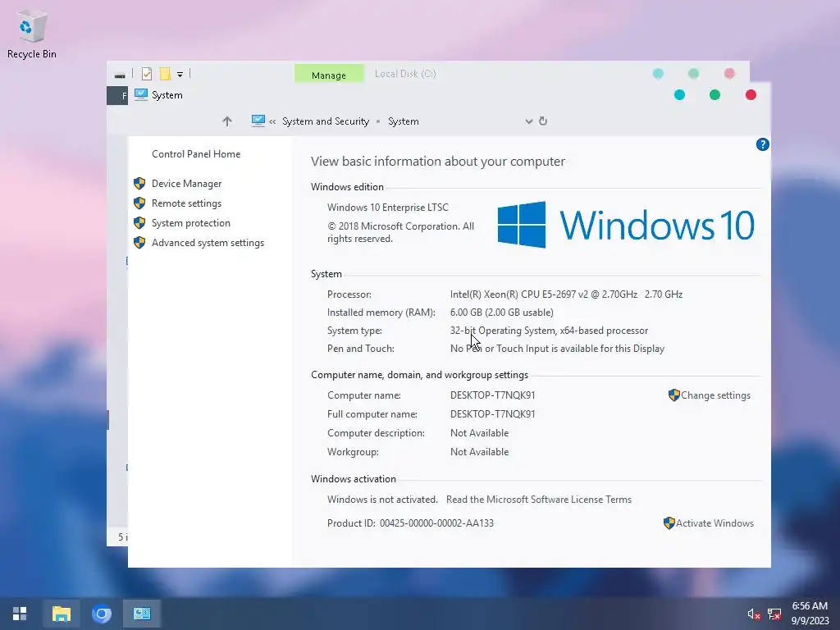Click Windows is not activated text
The width and height of the screenshot is (840, 630).
coord(382,500)
